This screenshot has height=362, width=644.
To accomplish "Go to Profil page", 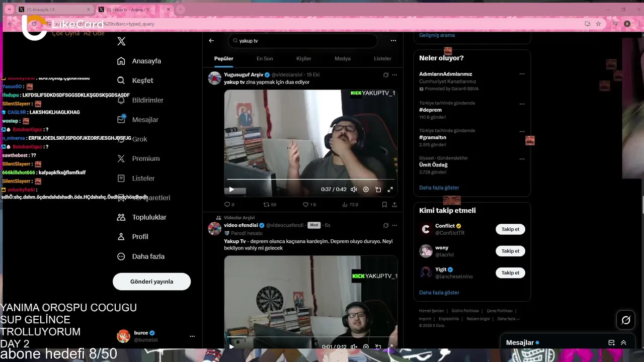I will [x=132, y=236].
